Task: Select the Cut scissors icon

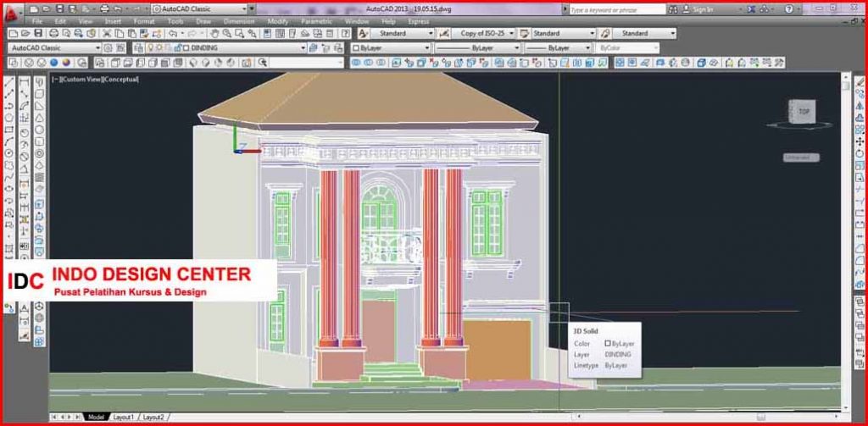Action: pos(106,33)
